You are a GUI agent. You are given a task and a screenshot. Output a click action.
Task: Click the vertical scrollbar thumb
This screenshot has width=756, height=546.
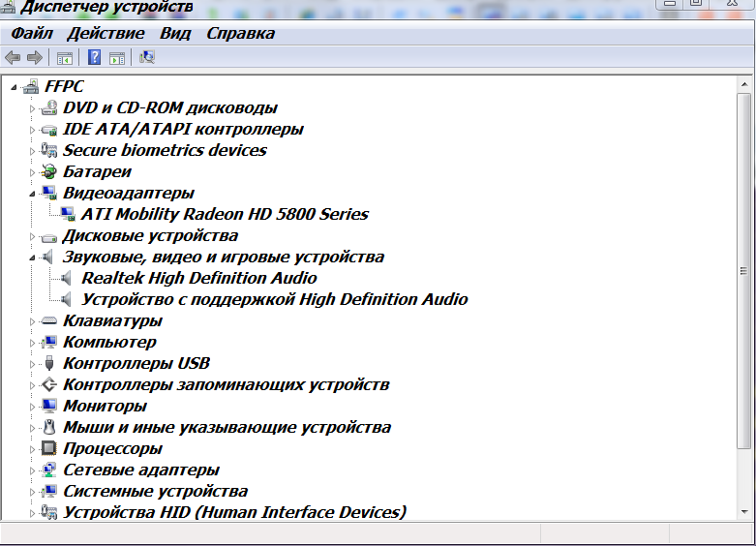744,271
